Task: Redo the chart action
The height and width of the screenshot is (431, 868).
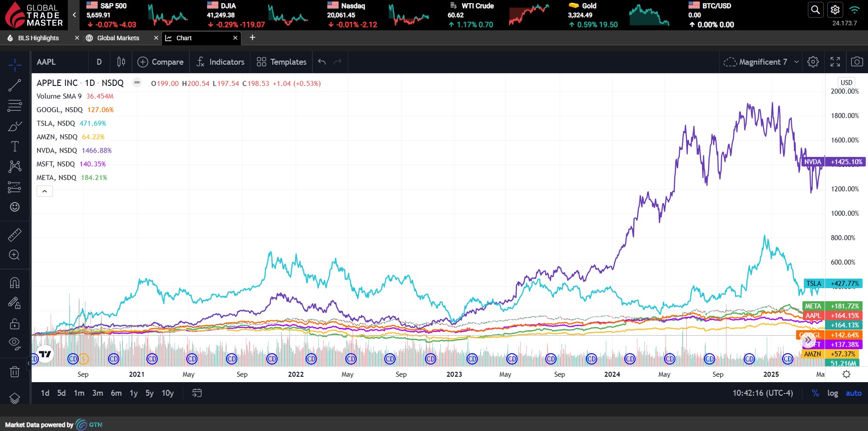Action: point(337,62)
